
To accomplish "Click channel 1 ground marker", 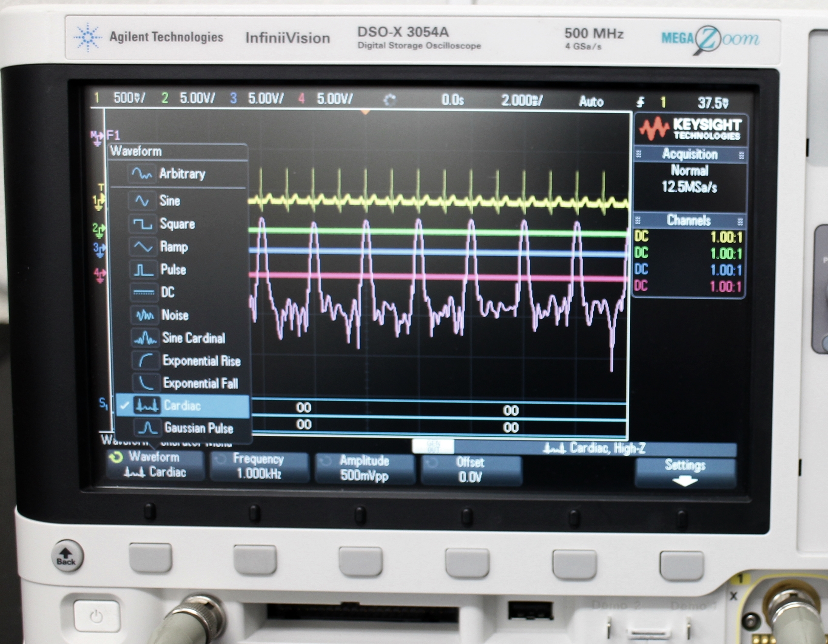I will 99,202.
